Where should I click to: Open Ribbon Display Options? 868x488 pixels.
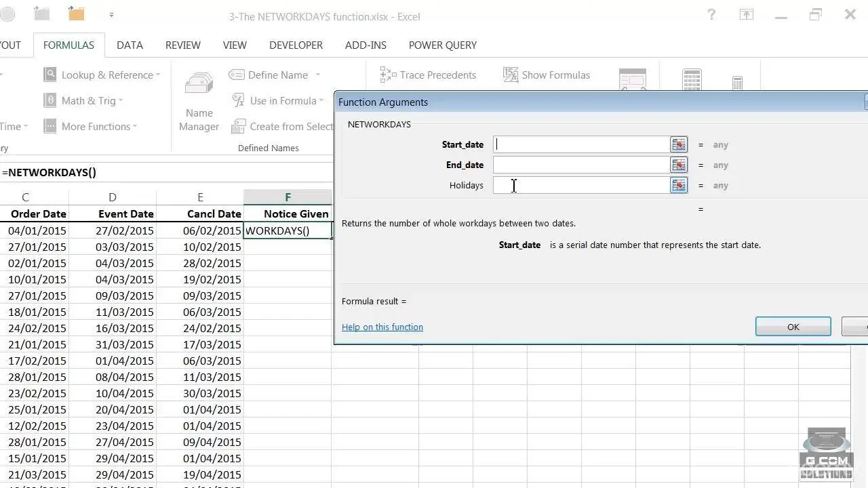[x=747, y=14]
